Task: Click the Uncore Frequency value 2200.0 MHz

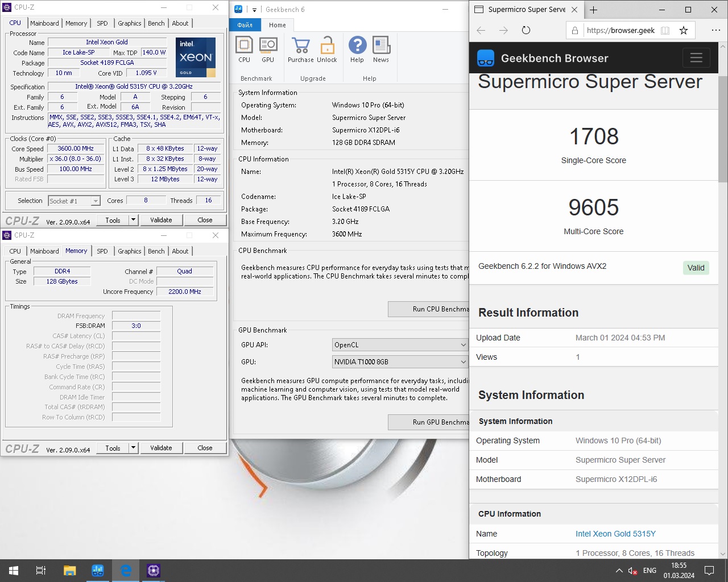Action: point(185,292)
